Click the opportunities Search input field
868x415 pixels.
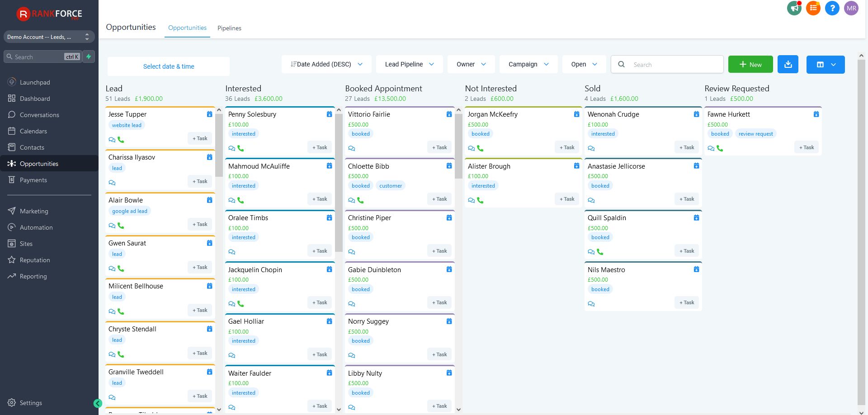coord(674,65)
